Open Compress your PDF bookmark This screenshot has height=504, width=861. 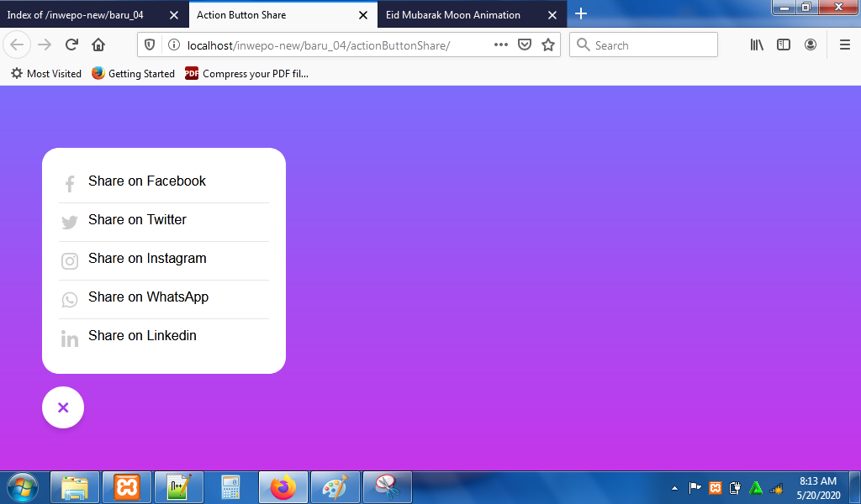pyautogui.click(x=247, y=73)
